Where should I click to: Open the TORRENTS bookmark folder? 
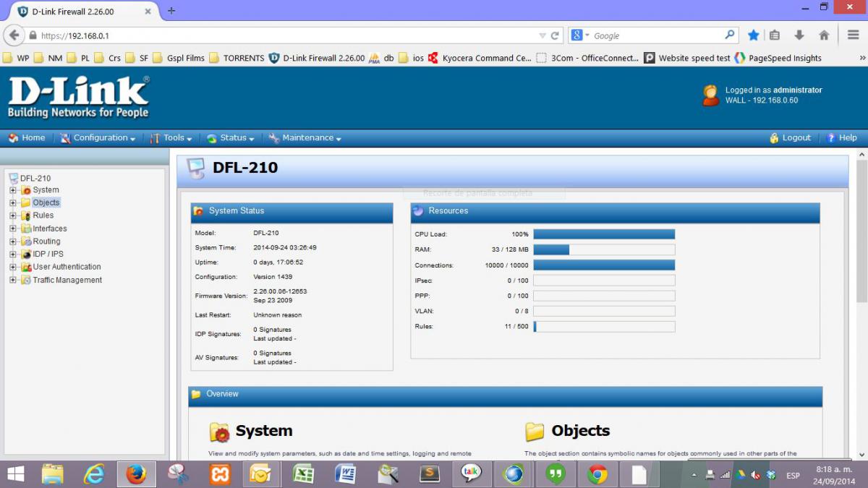(237, 58)
